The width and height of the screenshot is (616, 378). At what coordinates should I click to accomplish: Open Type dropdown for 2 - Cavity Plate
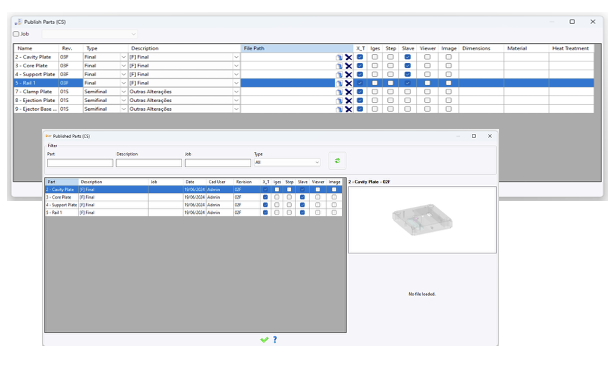(123, 57)
